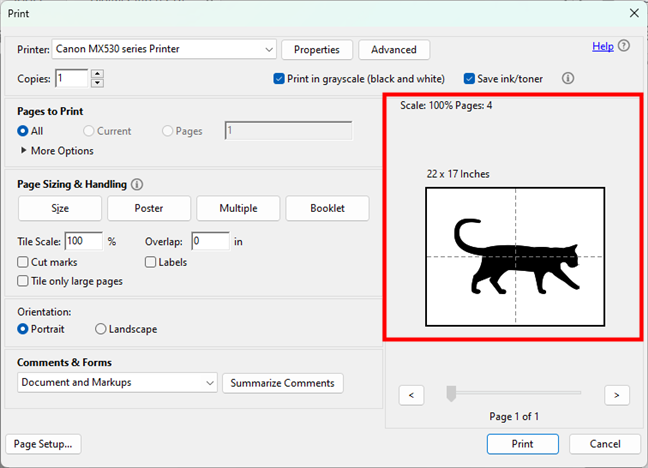
Task: Click the Pages range text field
Action: (x=288, y=131)
